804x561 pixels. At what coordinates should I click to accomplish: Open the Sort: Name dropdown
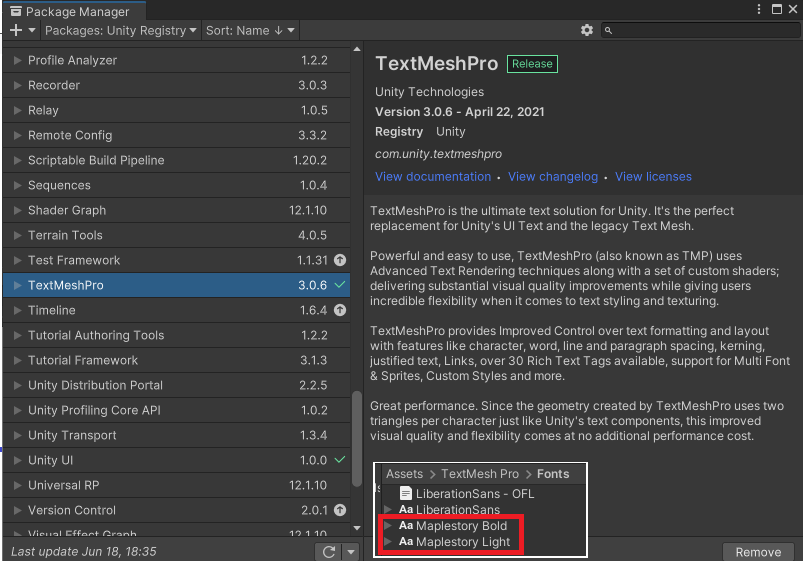250,30
